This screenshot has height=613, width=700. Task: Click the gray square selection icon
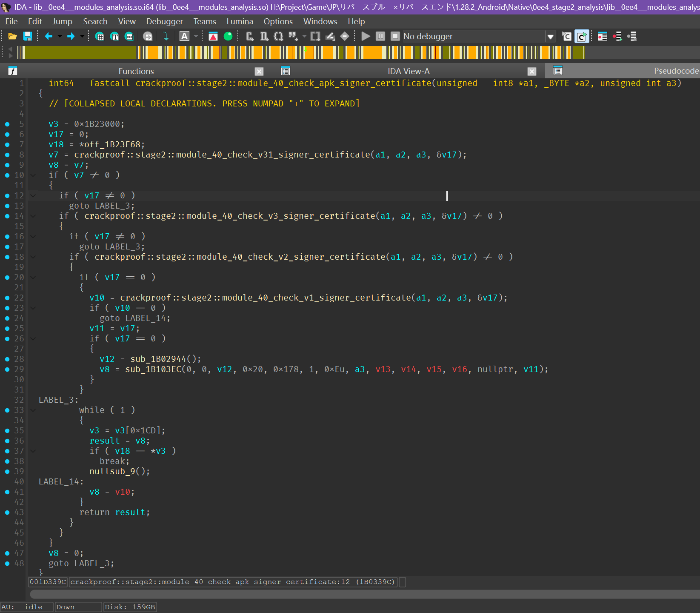pyautogui.click(x=315, y=37)
